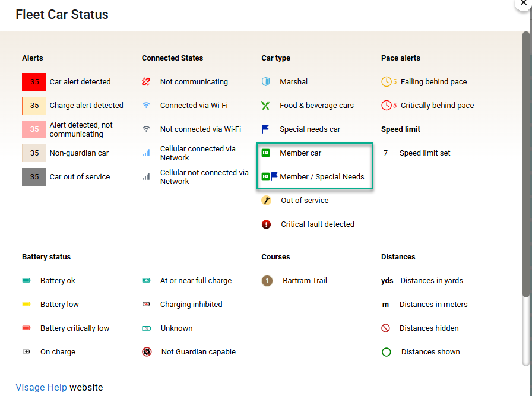This screenshot has height=396, width=532.
Task: Click the pink Alert detected, not communicating swatch
Action: click(x=34, y=129)
